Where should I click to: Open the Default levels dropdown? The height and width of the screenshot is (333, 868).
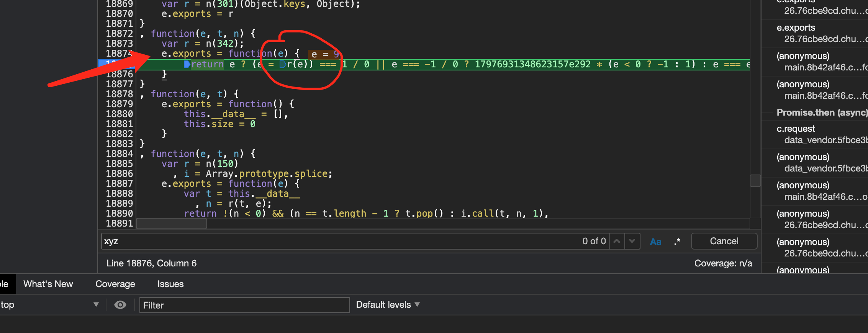[x=388, y=305]
